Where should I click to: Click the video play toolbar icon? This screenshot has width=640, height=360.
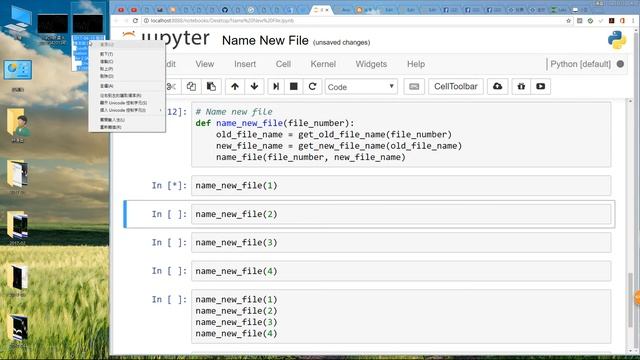tap(540, 87)
